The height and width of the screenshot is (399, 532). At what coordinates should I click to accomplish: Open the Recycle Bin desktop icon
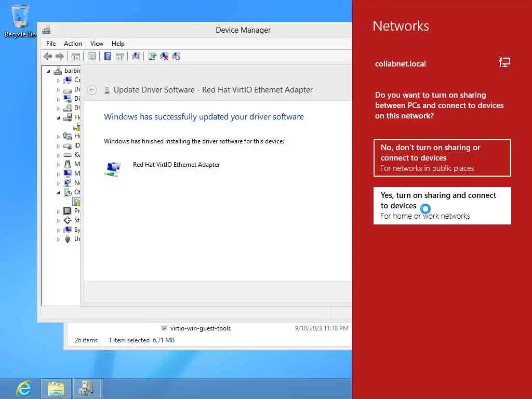20,21
